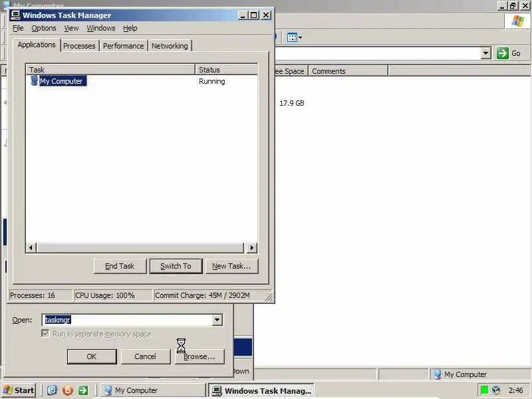Screen dimensions: 532x399
Task: Click the CPU Usage: 100% status entry
Action: click(112, 295)
